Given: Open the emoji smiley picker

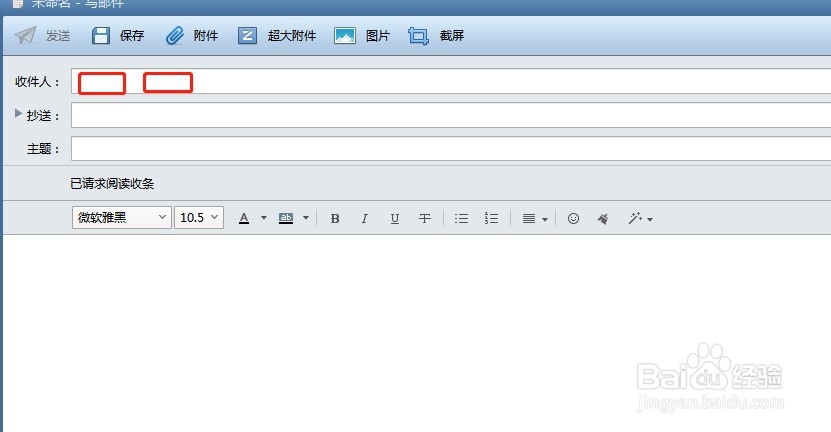Looking at the screenshot, I should pos(573,218).
